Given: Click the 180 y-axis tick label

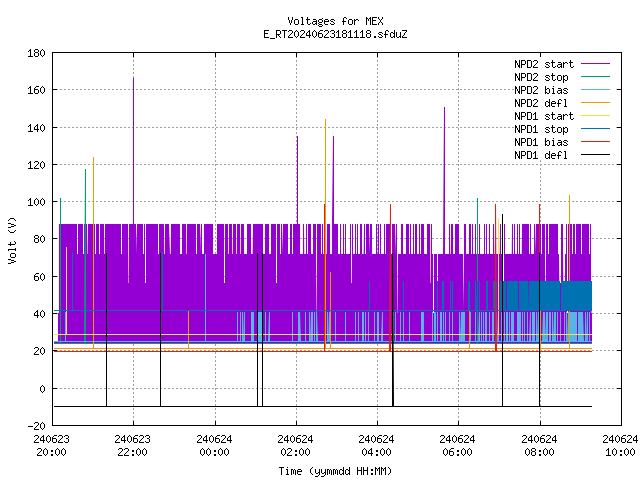Looking at the screenshot, I should [36, 53].
